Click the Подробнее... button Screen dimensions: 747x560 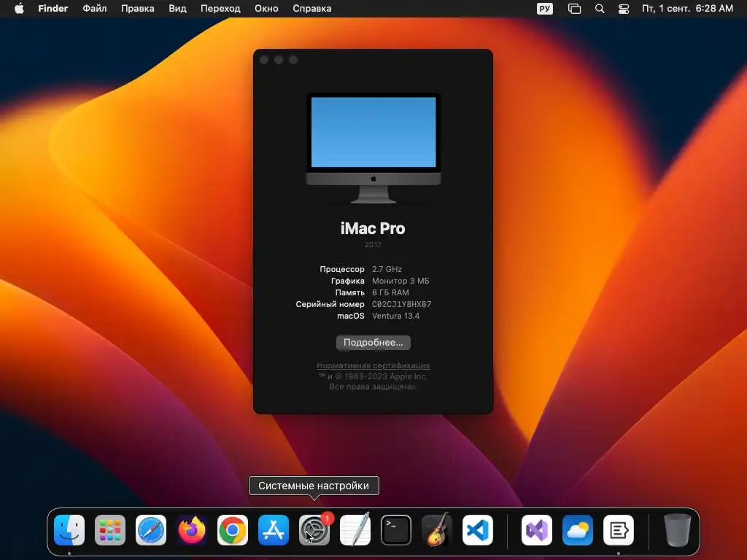coord(373,343)
